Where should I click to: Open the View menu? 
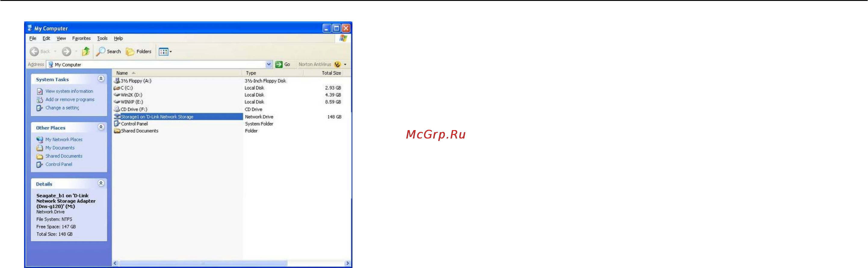[x=61, y=39]
